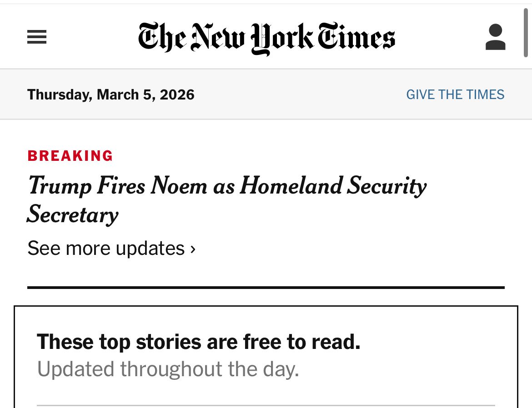The image size is (532, 408).
Task: Click the GIVE THE TIMES link
Action: pos(455,95)
